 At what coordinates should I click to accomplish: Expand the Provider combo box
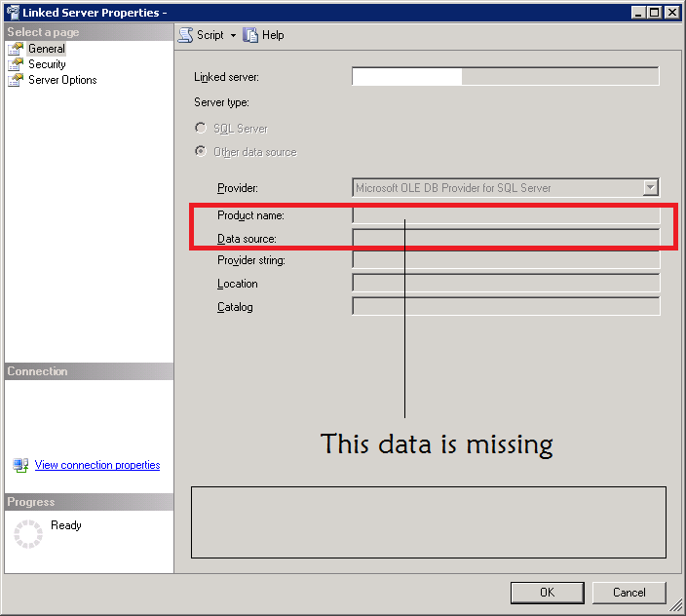pos(651,188)
